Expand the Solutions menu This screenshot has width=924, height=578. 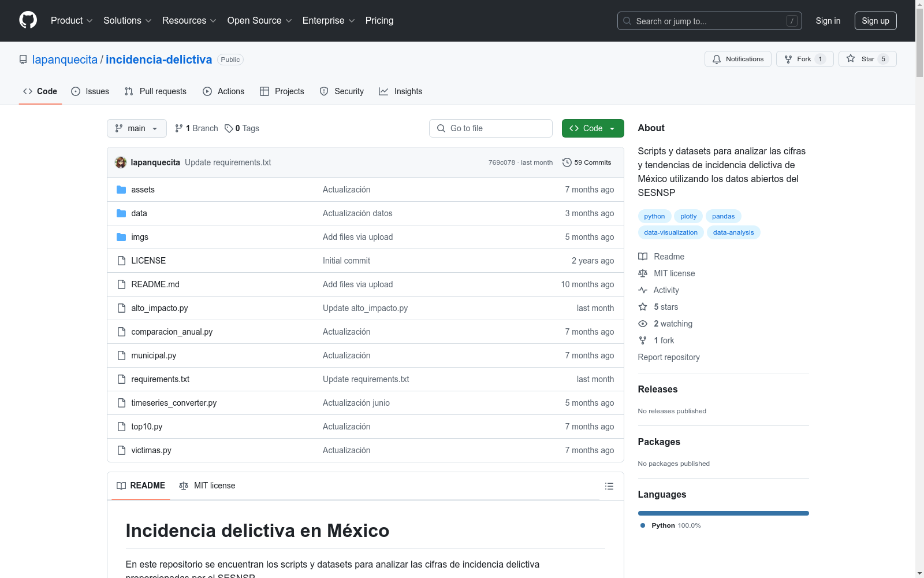128,21
